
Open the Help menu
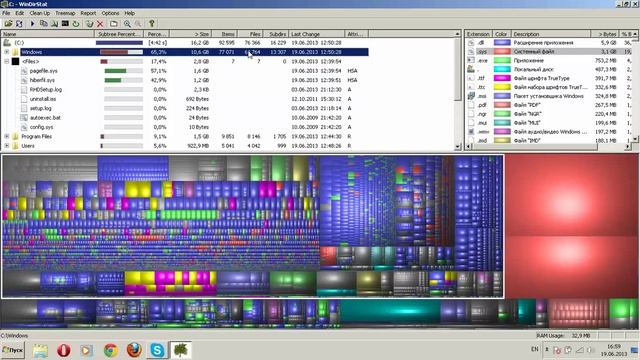tap(130, 13)
